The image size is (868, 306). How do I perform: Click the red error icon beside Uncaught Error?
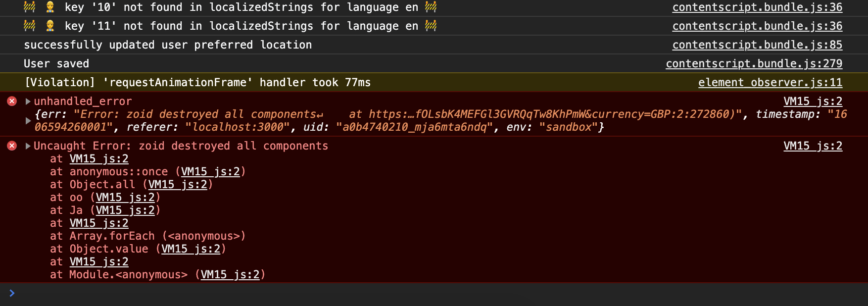[12, 146]
